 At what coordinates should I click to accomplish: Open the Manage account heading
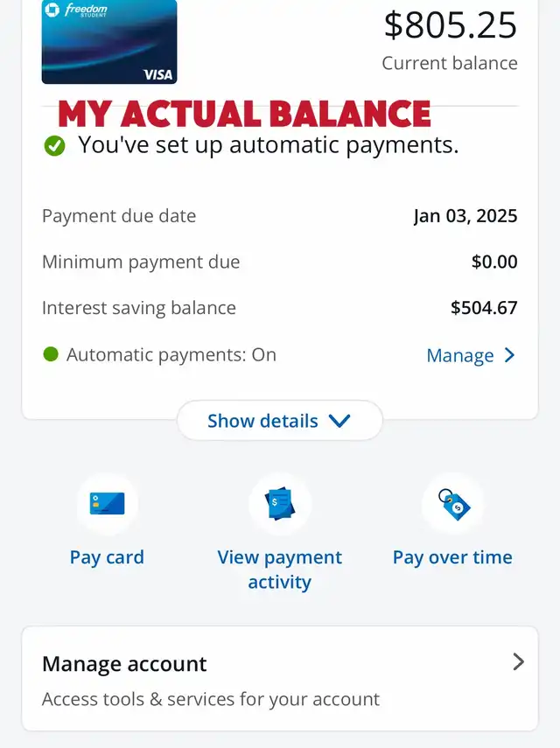124,664
